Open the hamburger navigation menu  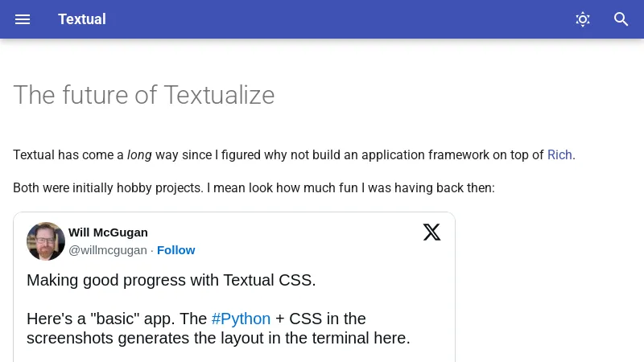(23, 19)
